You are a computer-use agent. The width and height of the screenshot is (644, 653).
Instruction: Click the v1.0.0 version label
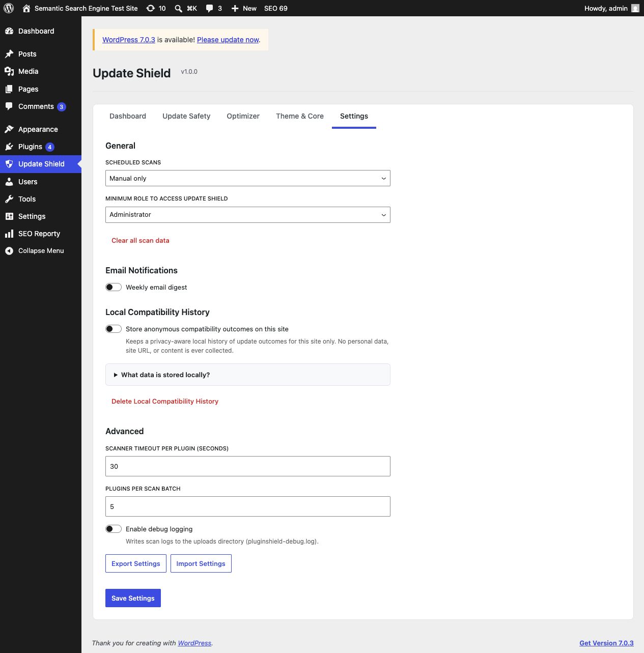pyautogui.click(x=189, y=72)
